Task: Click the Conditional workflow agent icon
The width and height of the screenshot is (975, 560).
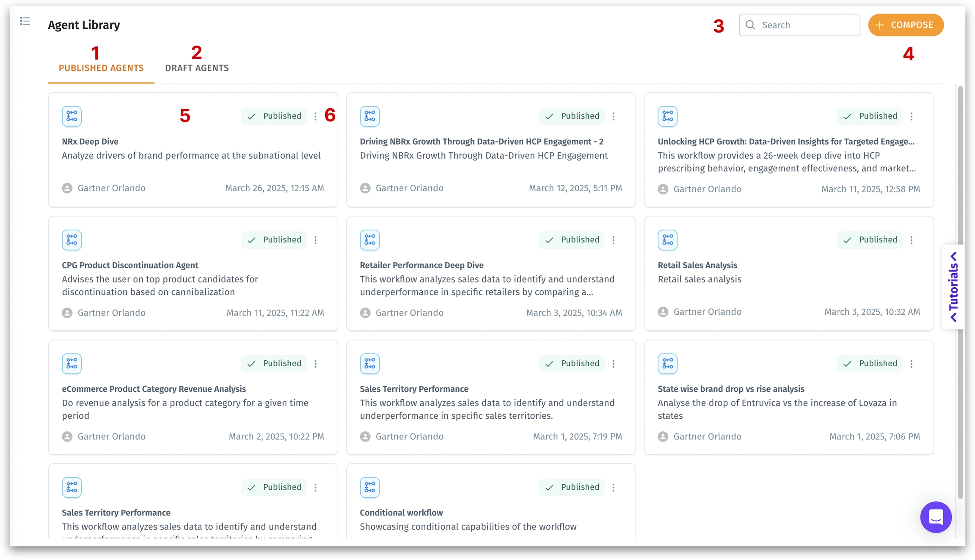Action: click(x=369, y=487)
